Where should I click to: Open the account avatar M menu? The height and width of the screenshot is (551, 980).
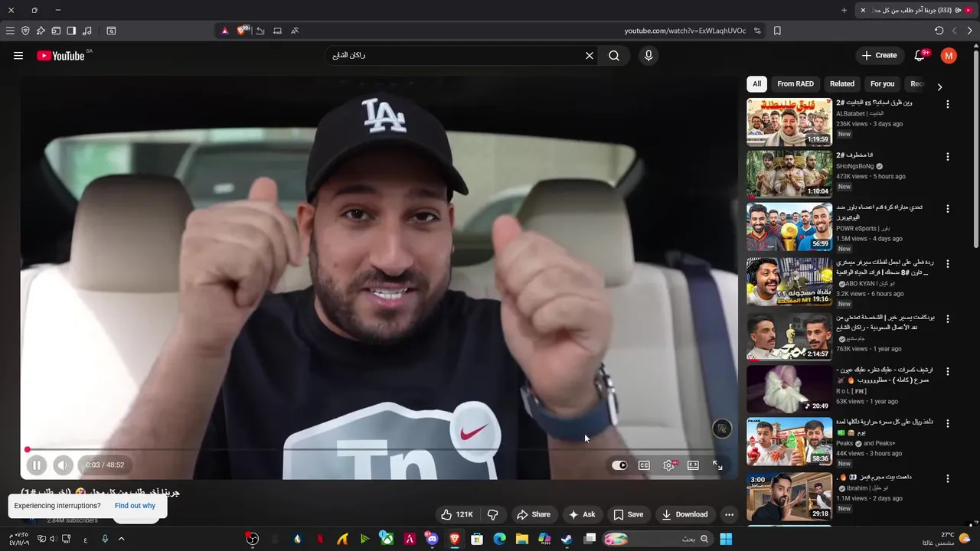[949, 55]
